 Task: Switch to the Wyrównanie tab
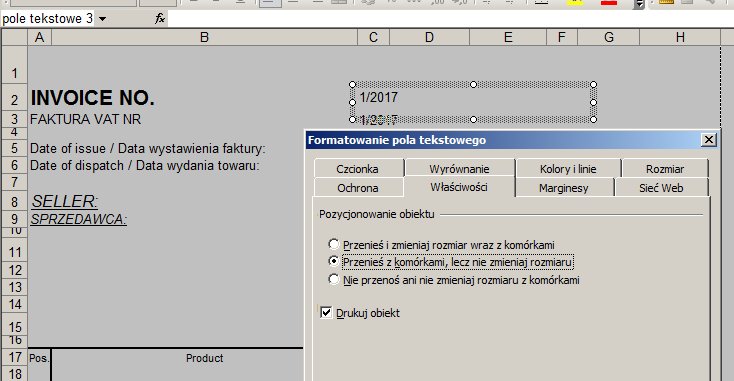pyautogui.click(x=459, y=169)
